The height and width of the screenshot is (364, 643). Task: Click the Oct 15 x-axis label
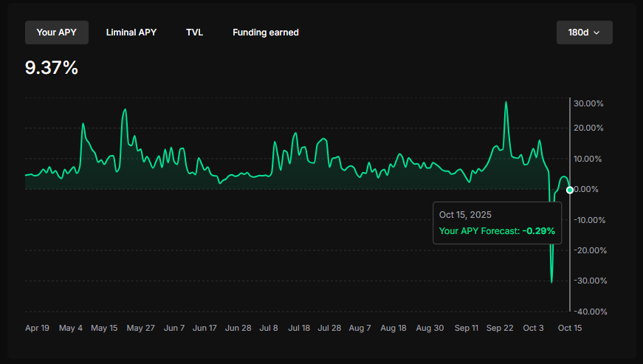click(570, 328)
